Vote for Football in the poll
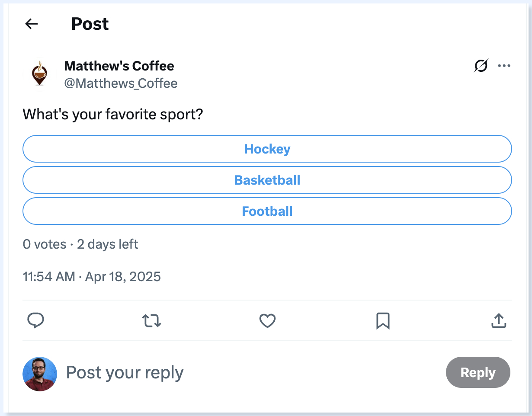 [267, 211]
